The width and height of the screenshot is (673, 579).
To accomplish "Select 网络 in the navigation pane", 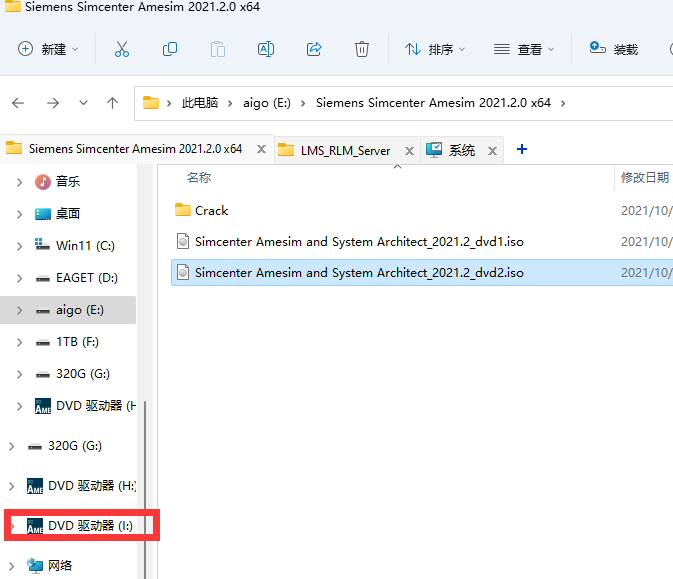I will click(x=60, y=566).
